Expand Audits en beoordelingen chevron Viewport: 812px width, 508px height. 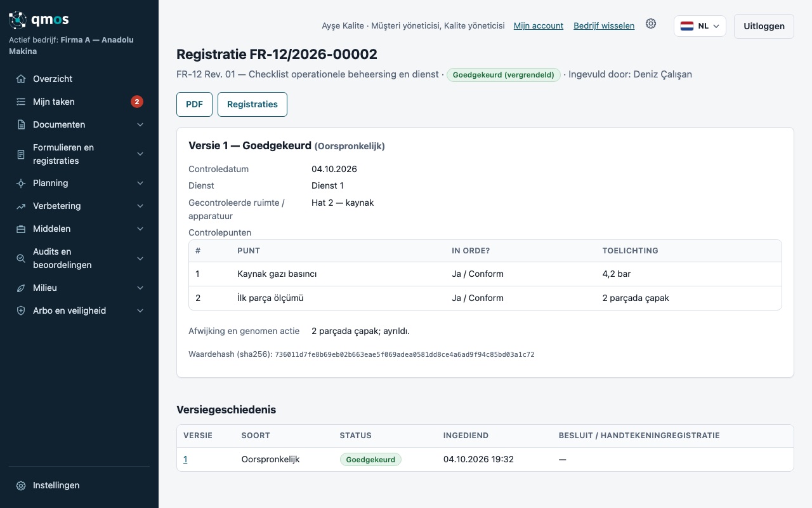(140, 258)
